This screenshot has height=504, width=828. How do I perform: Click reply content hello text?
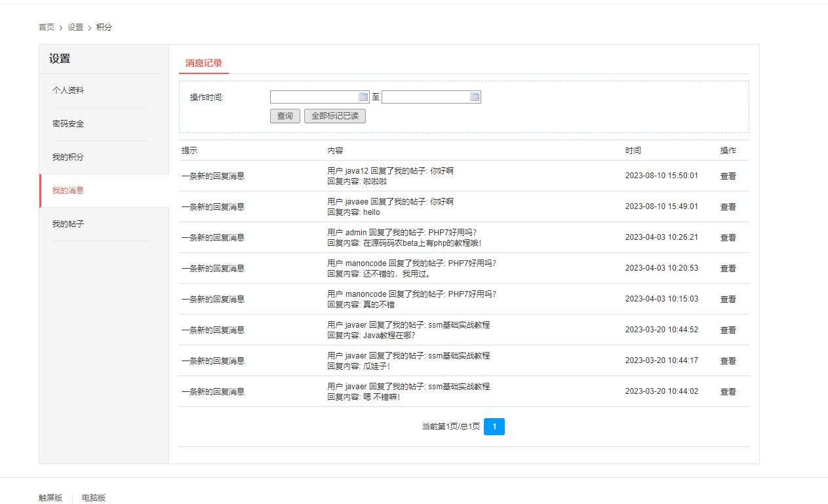click(x=372, y=212)
